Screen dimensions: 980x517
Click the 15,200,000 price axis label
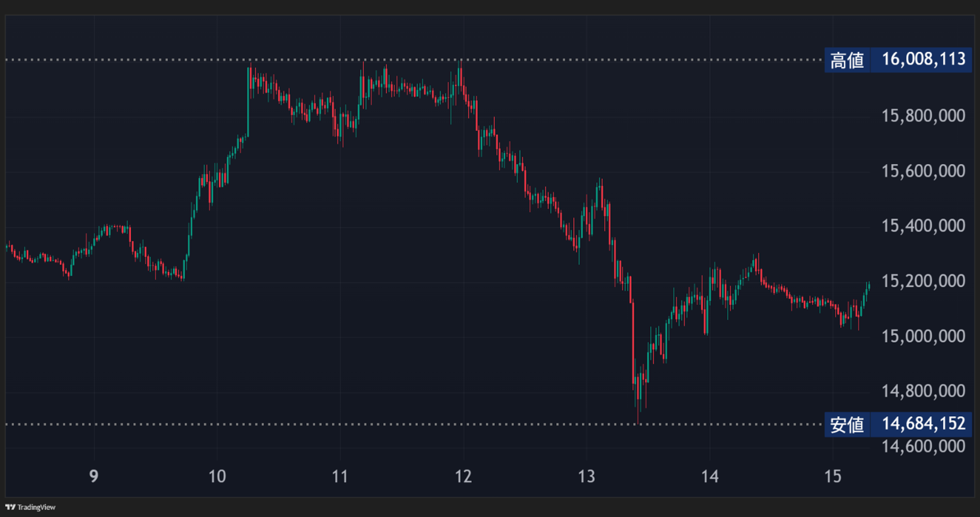point(923,281)
